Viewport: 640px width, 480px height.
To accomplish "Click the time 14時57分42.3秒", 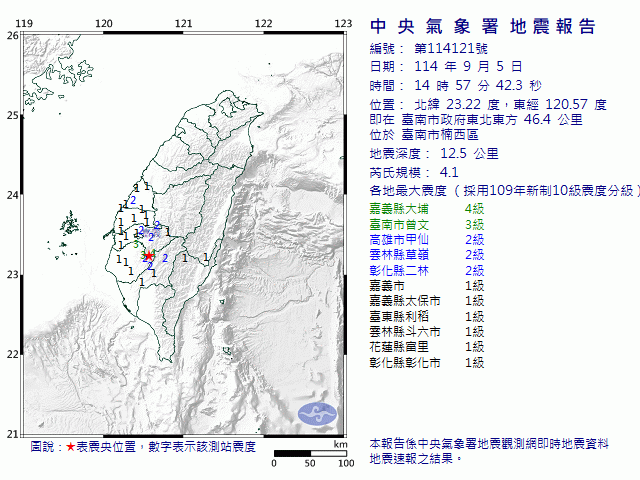I will point(478,86).
